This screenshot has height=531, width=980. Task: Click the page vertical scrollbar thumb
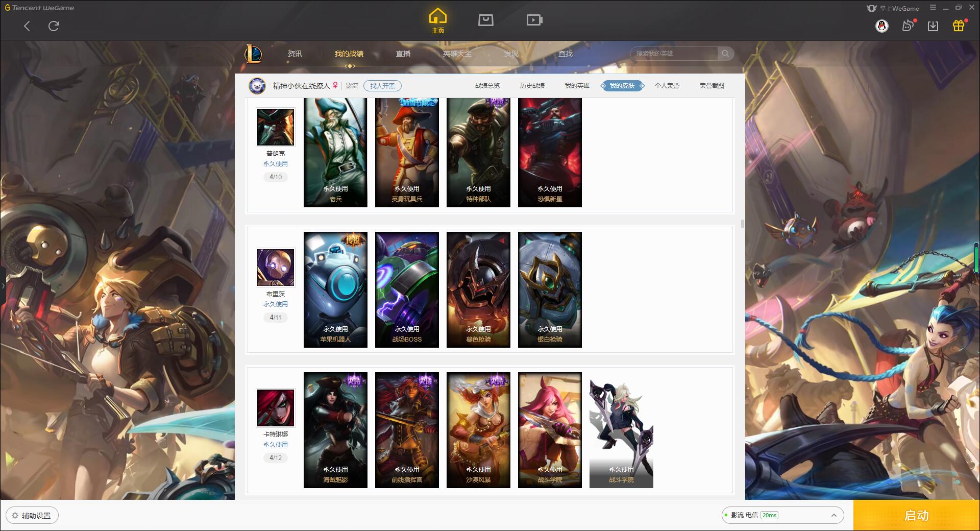pos(742,224)
